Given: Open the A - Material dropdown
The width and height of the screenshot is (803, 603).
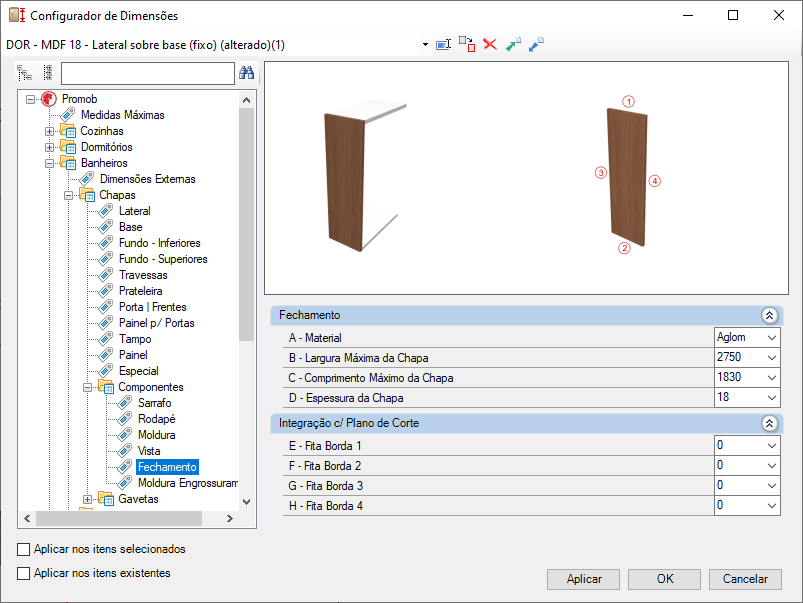Looking at the screenshot, I should pyautogui.click(x=772, y=338).
